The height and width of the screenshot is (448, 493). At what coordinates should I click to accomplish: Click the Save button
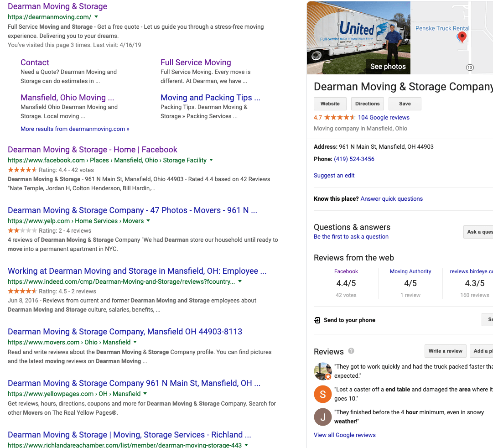coord(405,104)
